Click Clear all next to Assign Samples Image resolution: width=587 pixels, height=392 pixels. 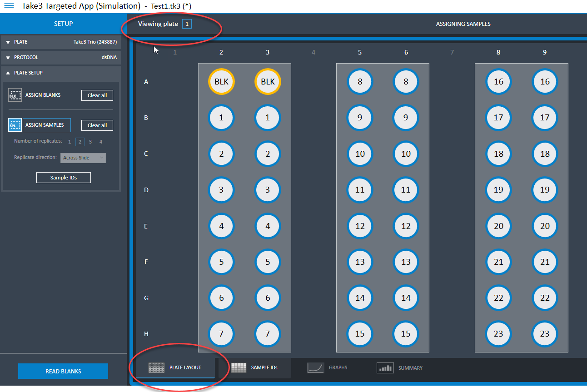[97, 125]
